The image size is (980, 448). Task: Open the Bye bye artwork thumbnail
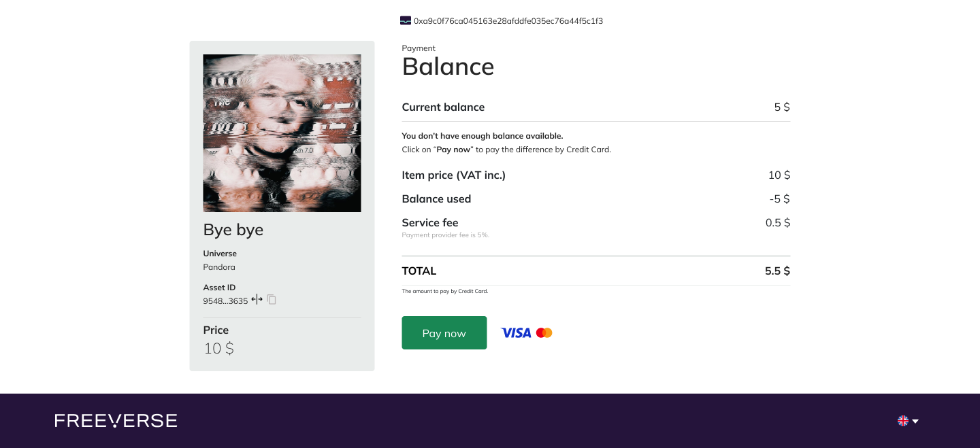click(x=282, y=133)
